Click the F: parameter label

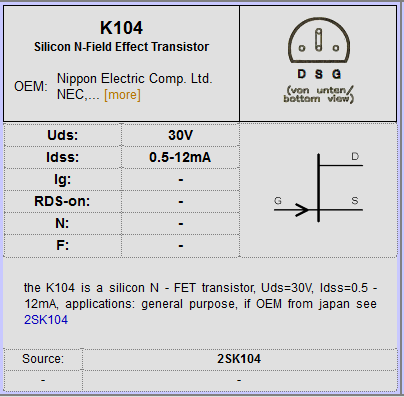click(62, 246)
